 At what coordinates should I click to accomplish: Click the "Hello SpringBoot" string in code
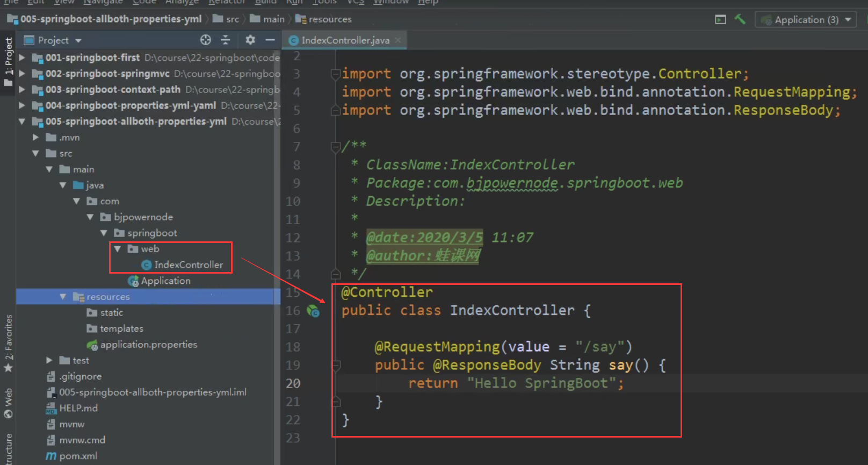542,383
